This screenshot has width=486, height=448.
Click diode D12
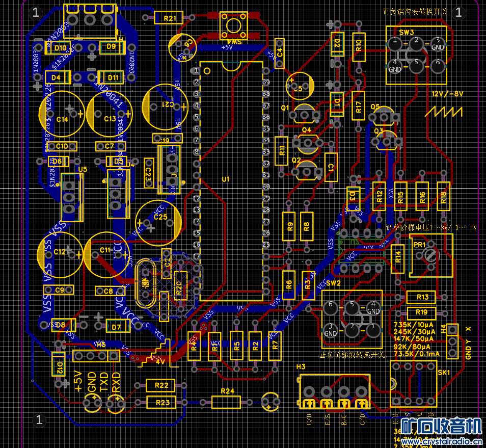pos(58,364)
